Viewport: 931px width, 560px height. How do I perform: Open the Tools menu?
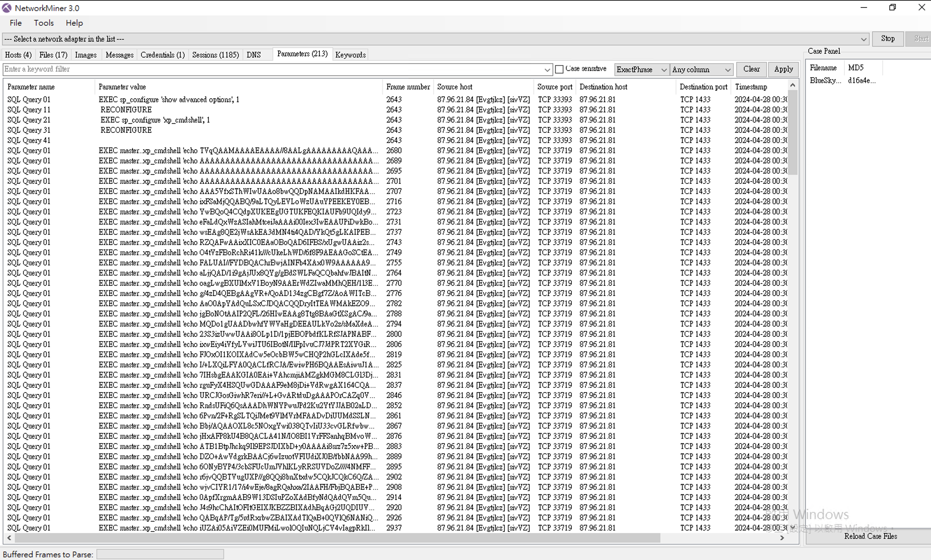(44, 23)
